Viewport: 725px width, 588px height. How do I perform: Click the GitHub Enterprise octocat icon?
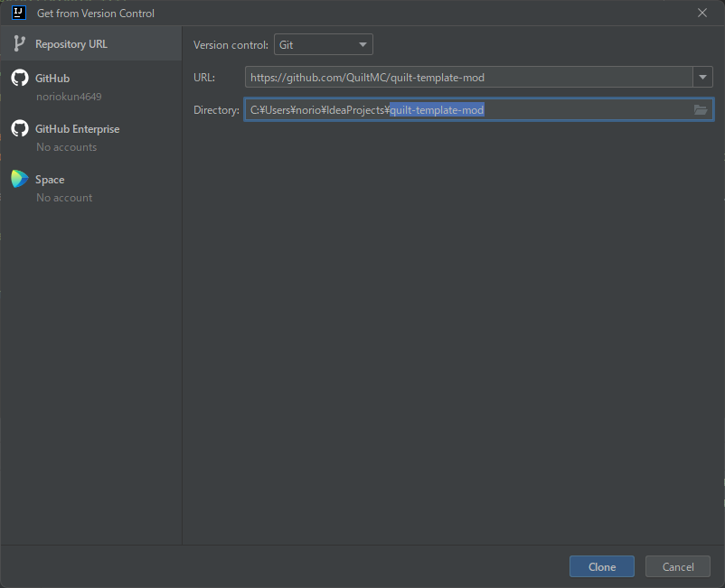coord(20,128)
